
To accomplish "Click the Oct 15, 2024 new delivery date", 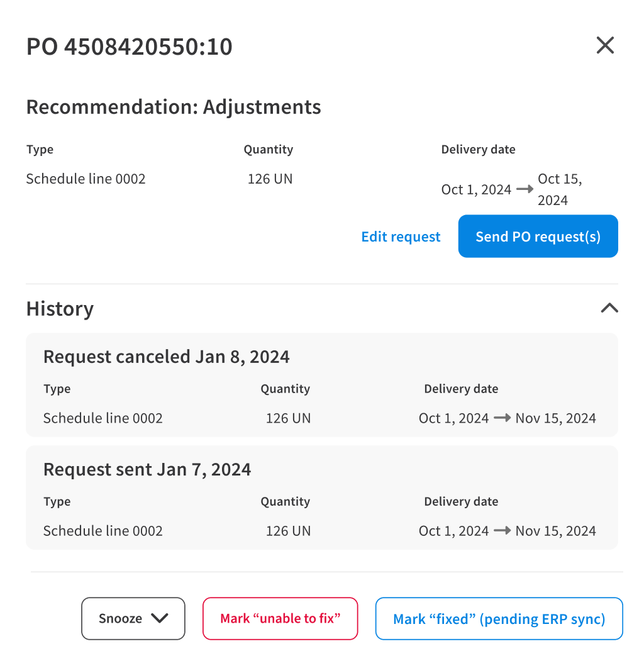I will (x=560, y=189).
